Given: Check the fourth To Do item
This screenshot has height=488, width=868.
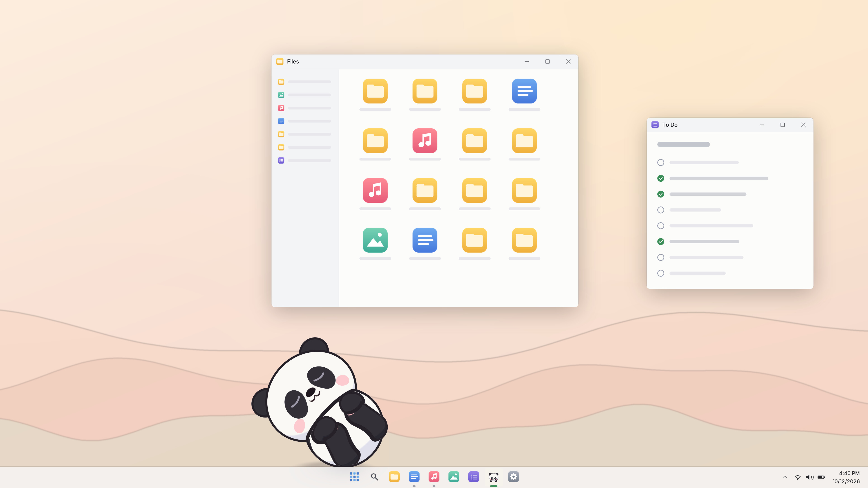Looking at the screenshot, I should click(661, 210).
